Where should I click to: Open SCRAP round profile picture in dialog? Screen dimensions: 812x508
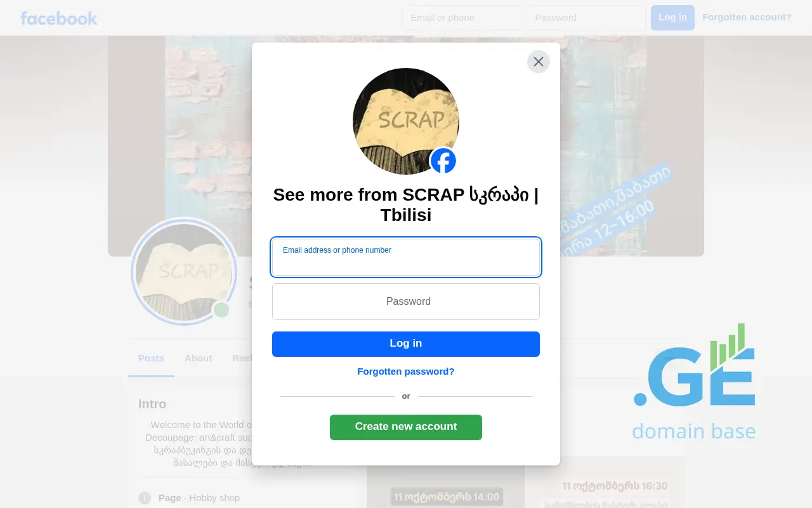[x=406, y=121]
